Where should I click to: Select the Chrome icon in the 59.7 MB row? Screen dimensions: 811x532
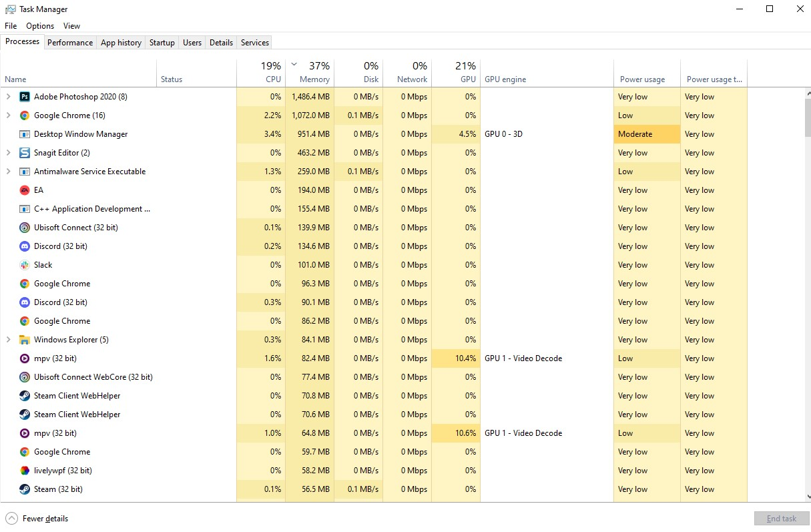coord(25,452)
